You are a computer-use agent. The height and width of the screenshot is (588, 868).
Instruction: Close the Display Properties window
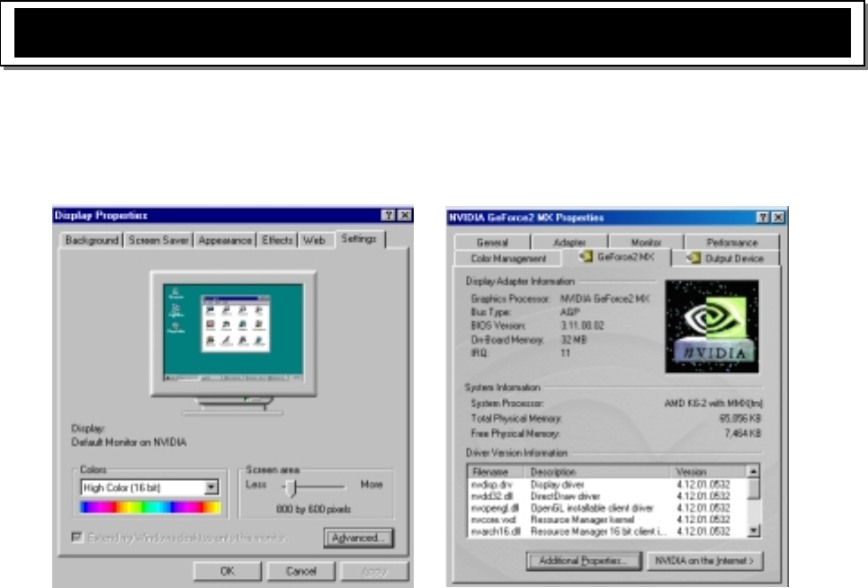405,215
